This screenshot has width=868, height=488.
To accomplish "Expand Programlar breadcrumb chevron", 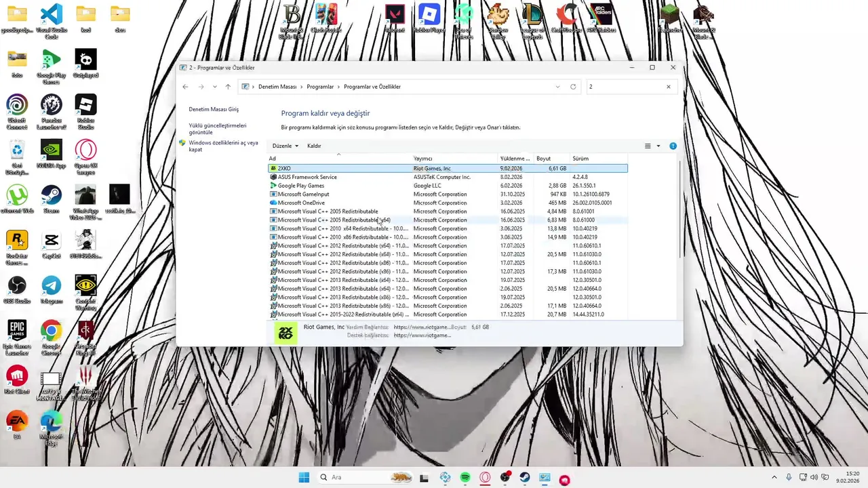I will (x=339, y=87).
